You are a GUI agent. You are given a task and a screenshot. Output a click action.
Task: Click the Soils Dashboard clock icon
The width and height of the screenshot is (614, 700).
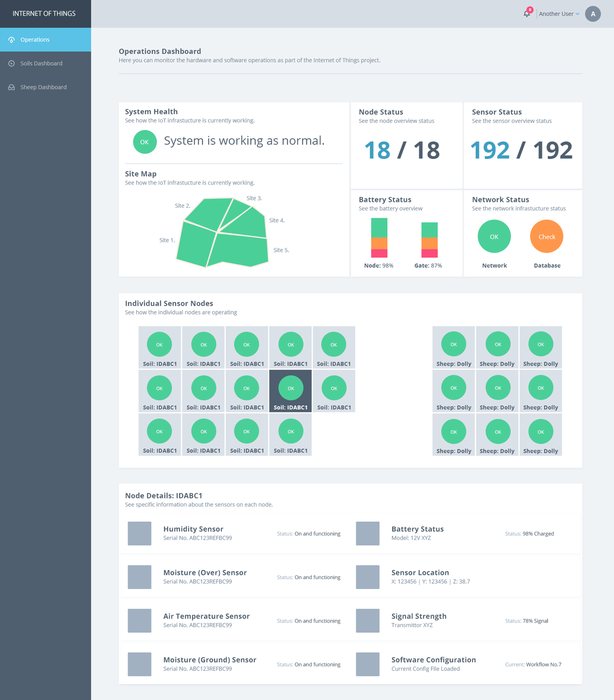11,63
